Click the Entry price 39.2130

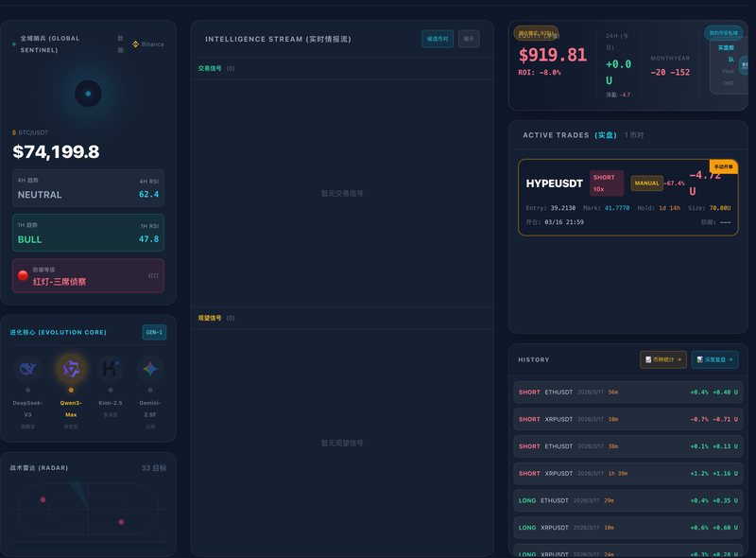pos(562,208)
